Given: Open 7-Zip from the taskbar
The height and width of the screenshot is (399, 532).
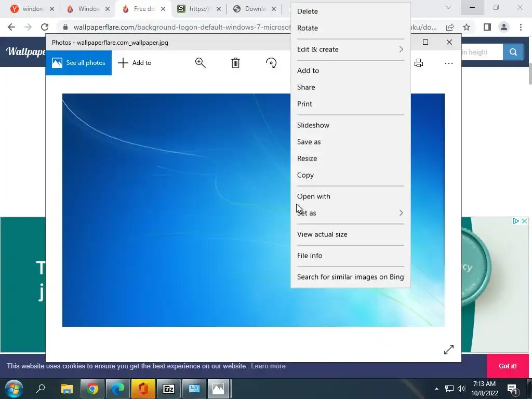Looking at the screenshot, I should pos(169,389).
